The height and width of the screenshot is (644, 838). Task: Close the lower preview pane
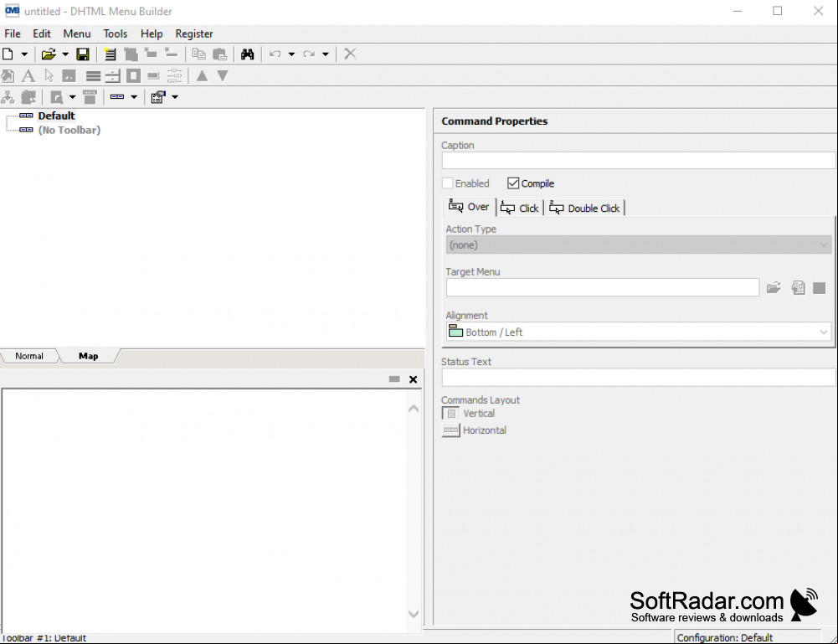(x=413, y=379)
